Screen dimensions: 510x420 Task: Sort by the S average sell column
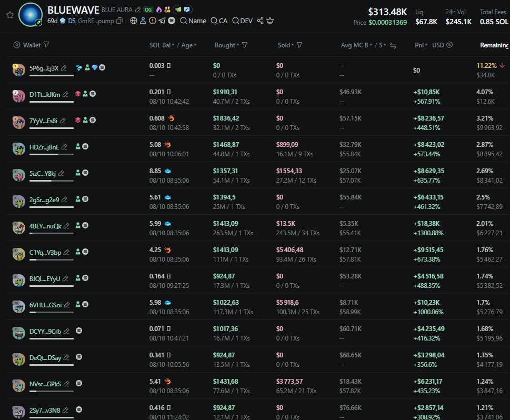(x=383, y=45)
